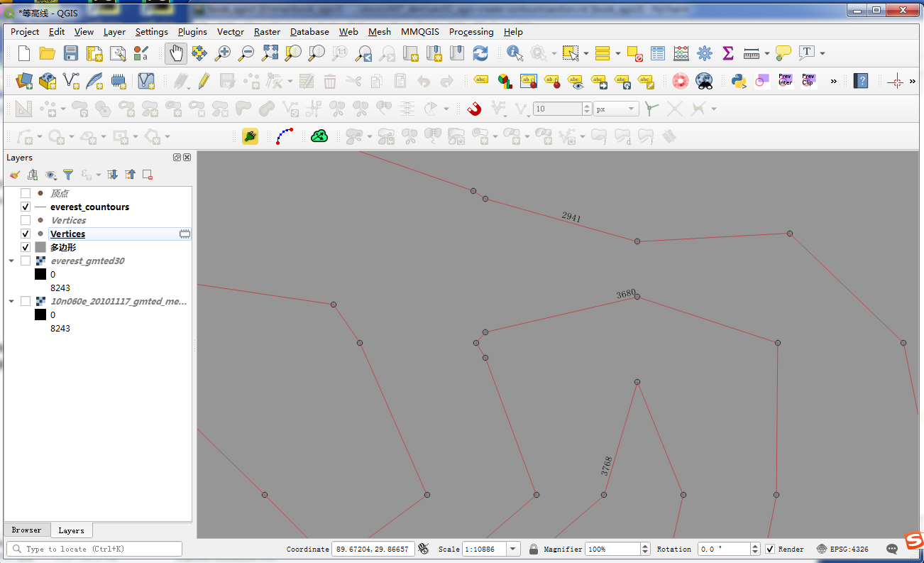Open the Project menu

25,32
